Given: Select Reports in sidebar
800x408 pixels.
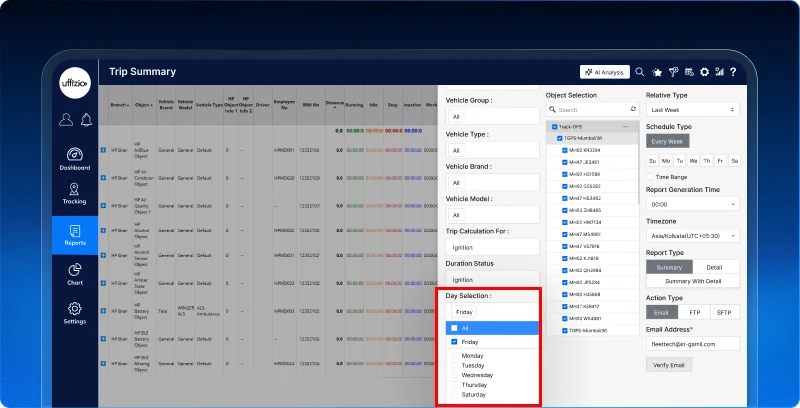Looking at the screenshot, I should click(75, 235).
